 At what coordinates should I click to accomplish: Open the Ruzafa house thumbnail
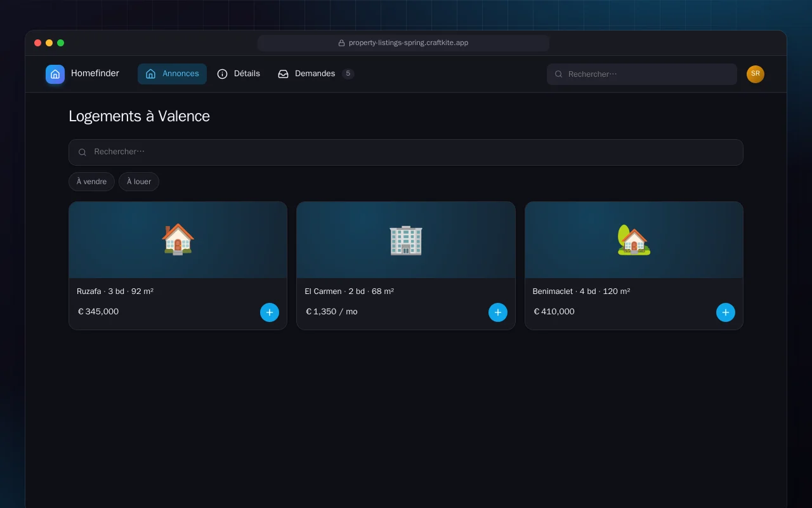[178, 240]
